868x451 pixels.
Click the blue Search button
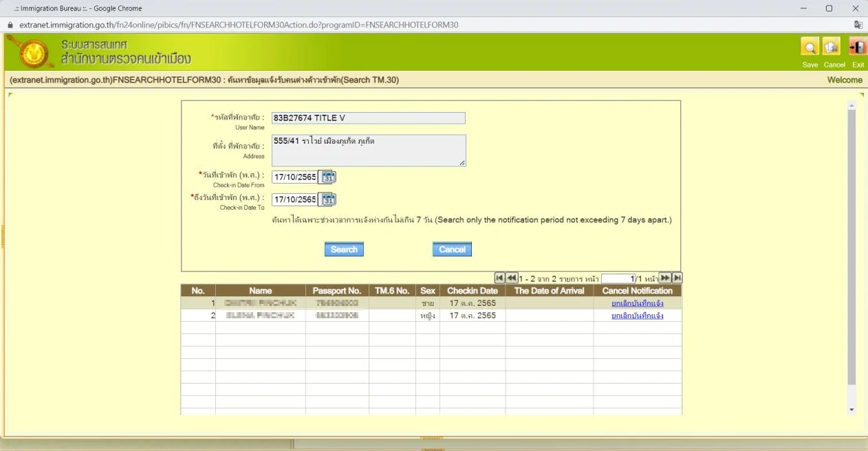(x=344, y=250)
